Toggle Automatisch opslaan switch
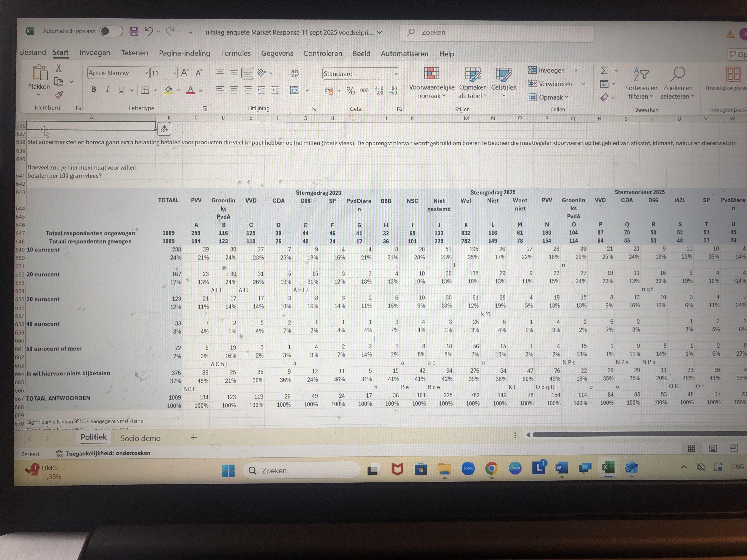This screenshot has width=747, height=560. pos(112,31)
